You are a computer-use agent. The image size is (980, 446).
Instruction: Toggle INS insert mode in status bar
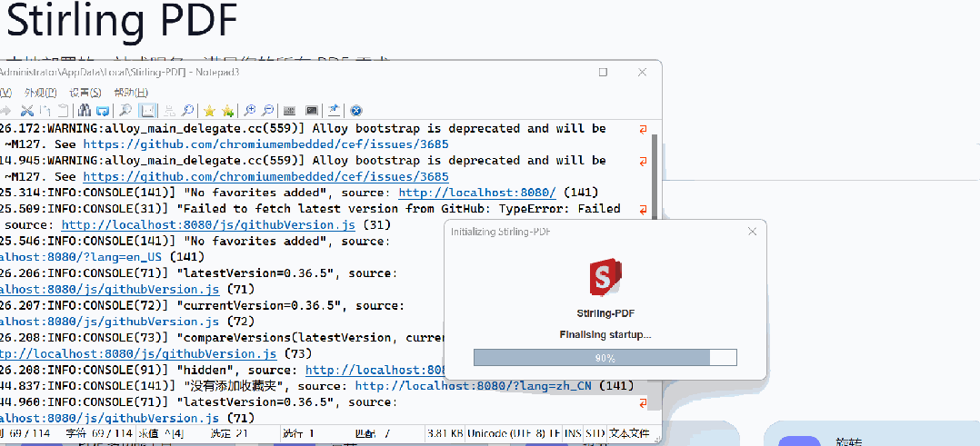pyautogui.click(x=573, y=433)
